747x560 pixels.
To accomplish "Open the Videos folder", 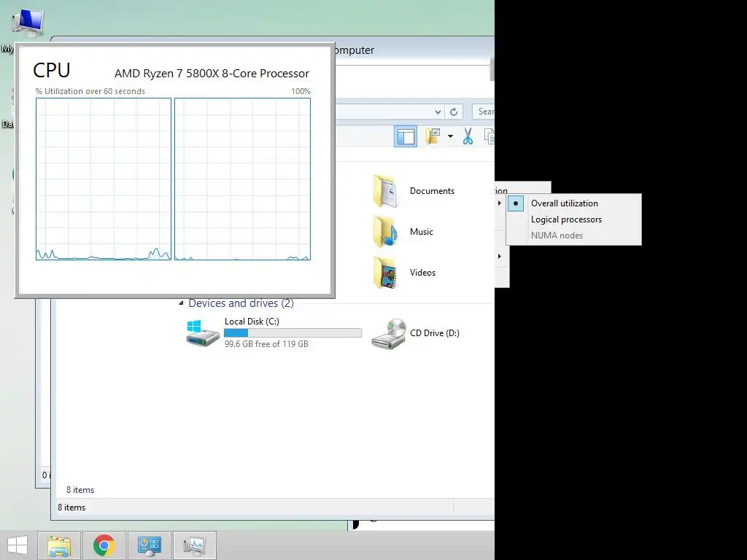I will pos(404,273).
